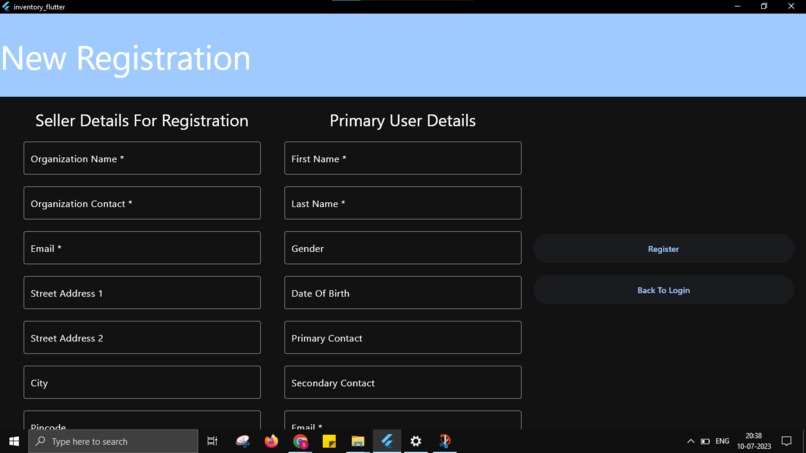Click into Street Address 1 field

click(142, 293)
